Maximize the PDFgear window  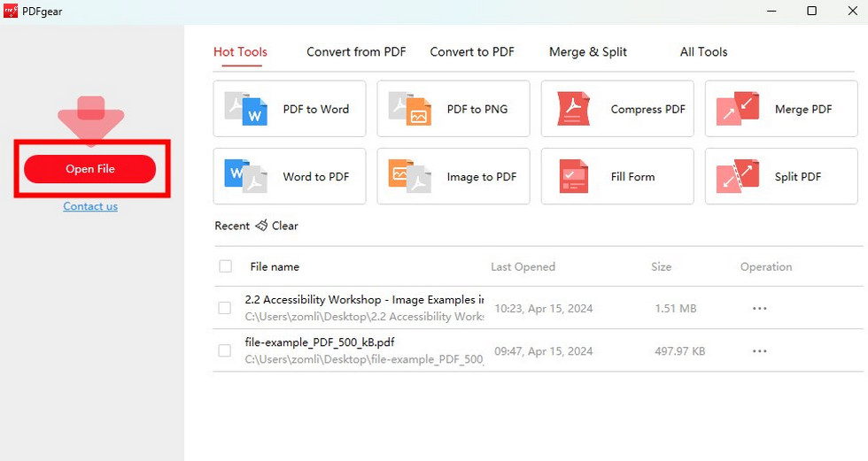tap(811, 11)
